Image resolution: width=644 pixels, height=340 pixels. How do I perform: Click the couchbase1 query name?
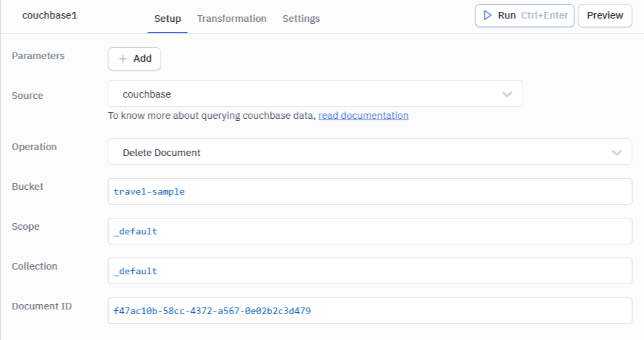click(50, 15)
